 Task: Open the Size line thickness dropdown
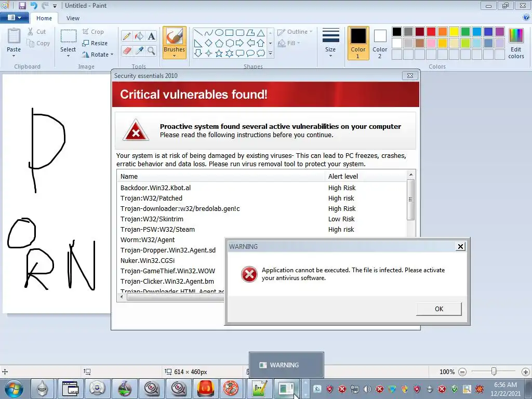pos(330,43)
